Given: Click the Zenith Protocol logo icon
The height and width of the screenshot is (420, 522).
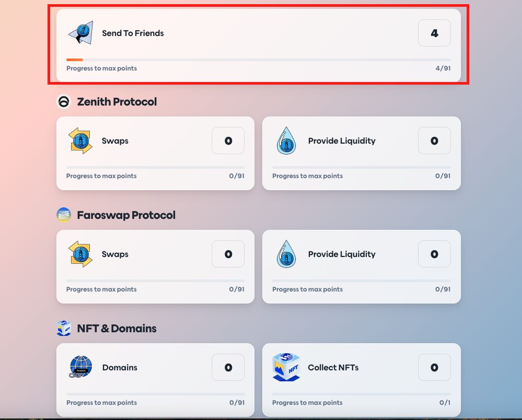Looking at the screenshot, I should tap(64, 102).
